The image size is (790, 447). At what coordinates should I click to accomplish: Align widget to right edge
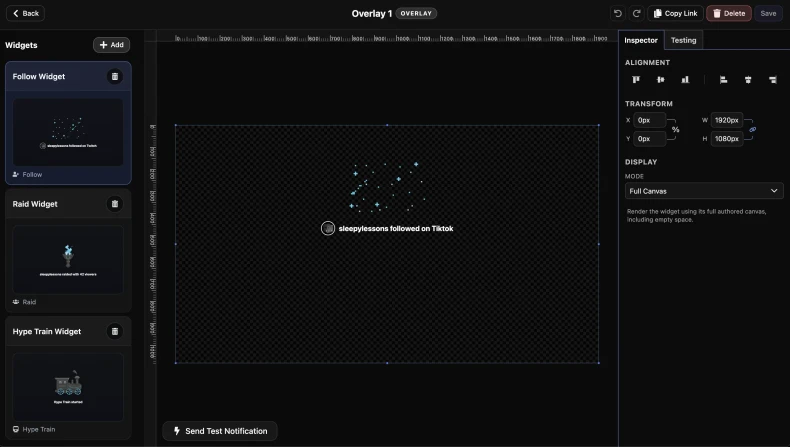[x=773, y=80]
